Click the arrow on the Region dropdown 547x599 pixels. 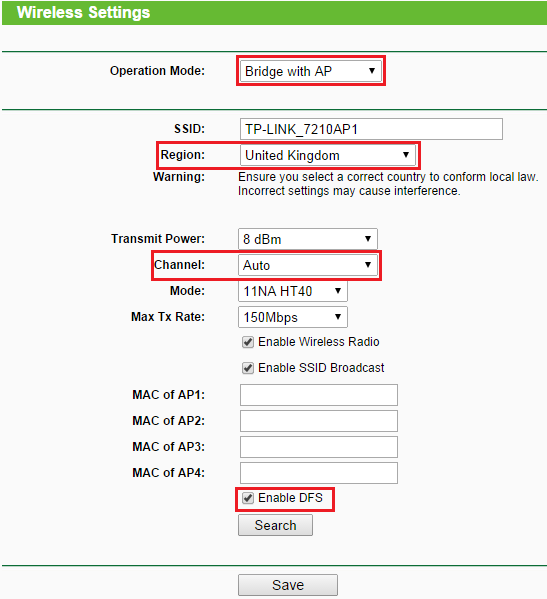coord(406,155)
